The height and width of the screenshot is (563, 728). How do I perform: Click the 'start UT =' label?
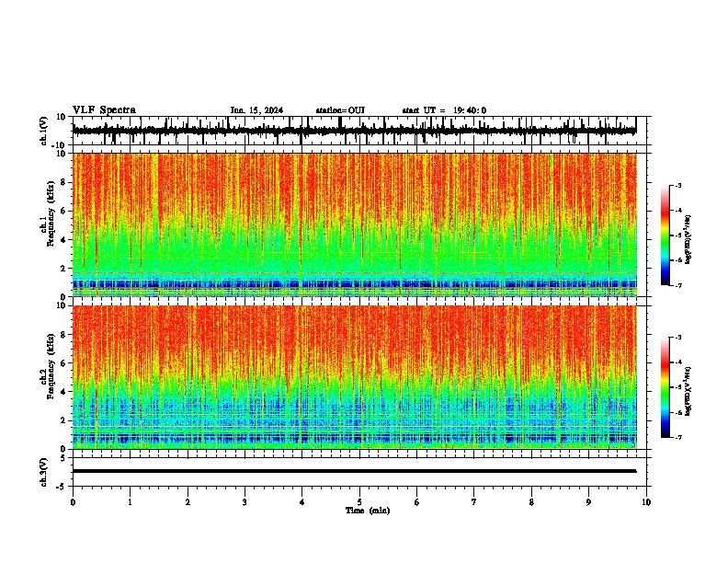(424, 110)
